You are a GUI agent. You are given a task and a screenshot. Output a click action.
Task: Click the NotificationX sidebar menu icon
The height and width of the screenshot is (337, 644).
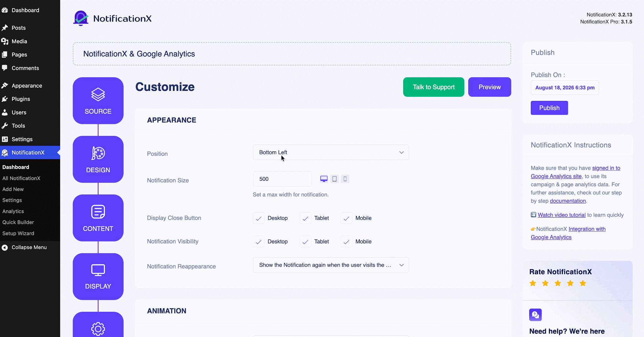coord(5,152)
